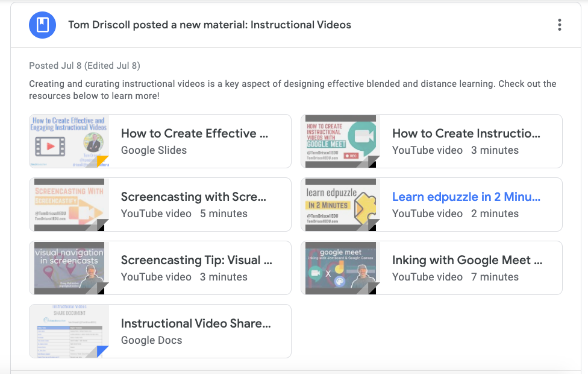This screenshot has width=588, height=374.
Task: Open the "How to Create Effective..." Google Slides
Action: coord(195,133)
